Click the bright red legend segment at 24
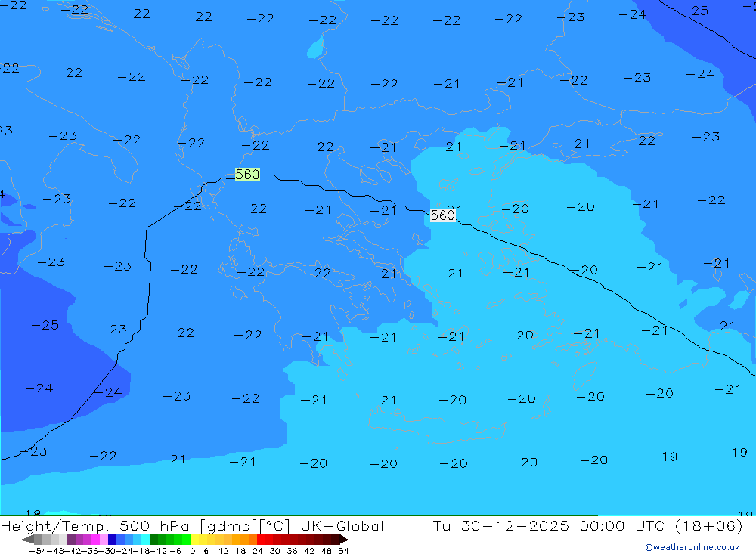Screen dimensions: 756x554 point(261,539)
